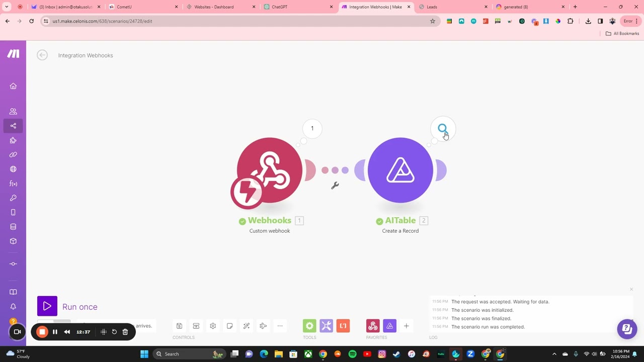This screenshot has width=644, height=362.
Task: Add a favorite with plus icon
Action: (406, 326)
